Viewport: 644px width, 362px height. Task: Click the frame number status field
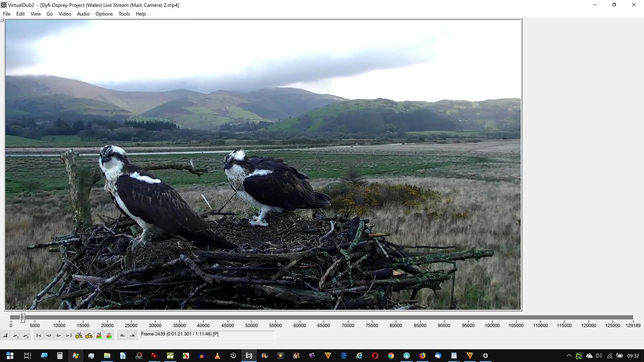(207, 334)
